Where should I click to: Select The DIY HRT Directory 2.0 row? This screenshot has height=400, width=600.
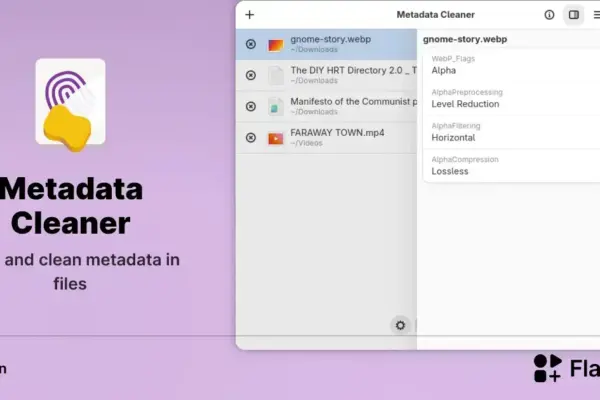[x=326, y=75]
